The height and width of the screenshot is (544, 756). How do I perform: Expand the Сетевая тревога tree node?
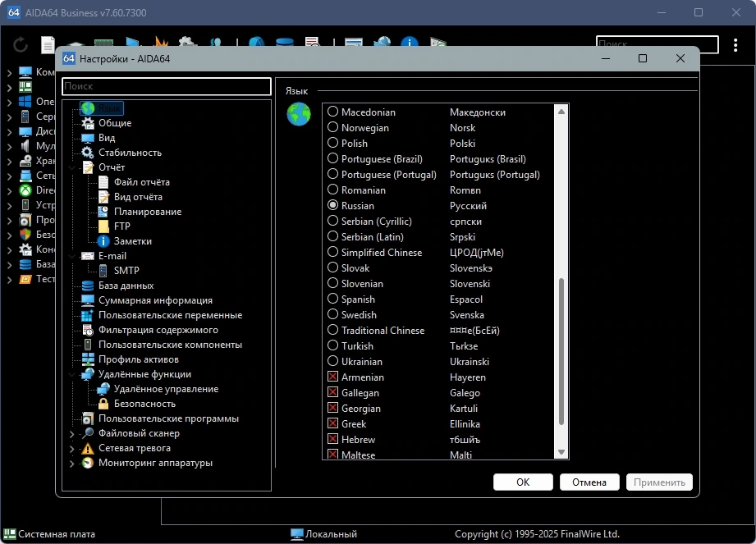coord(72,449)
